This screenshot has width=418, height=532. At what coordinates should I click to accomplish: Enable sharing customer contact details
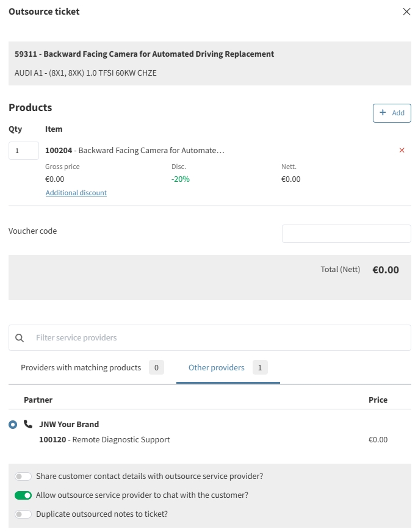(23, 476)
